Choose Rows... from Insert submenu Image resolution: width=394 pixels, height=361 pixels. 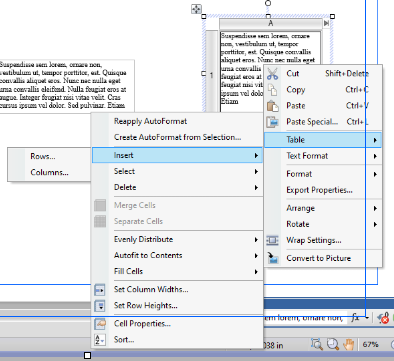click(49, 156)
